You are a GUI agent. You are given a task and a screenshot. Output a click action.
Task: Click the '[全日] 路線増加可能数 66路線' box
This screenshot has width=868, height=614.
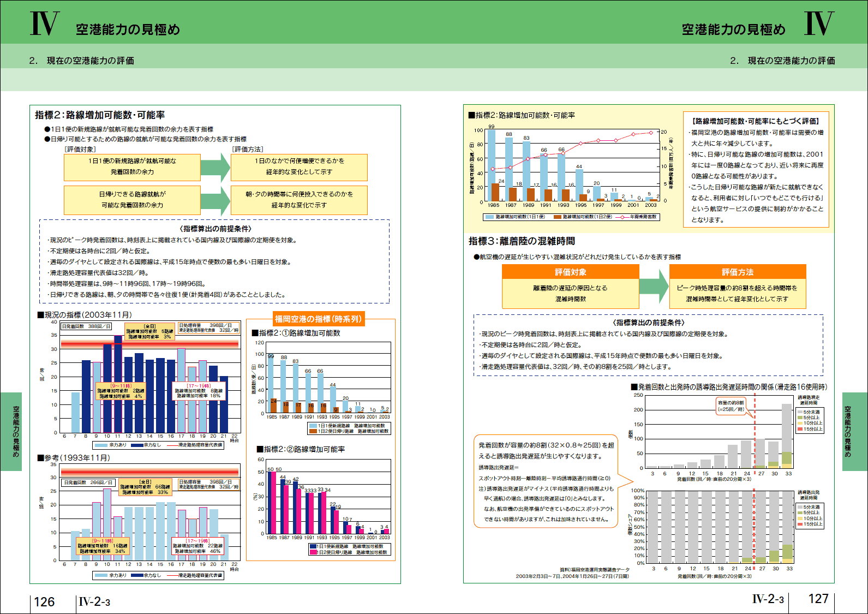pos(145,487)
